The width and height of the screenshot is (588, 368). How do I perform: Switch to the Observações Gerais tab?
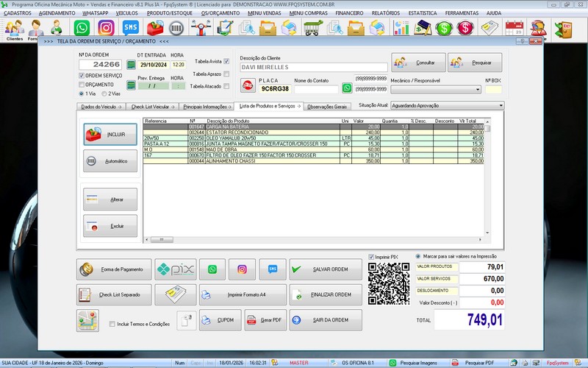point(326,107)
